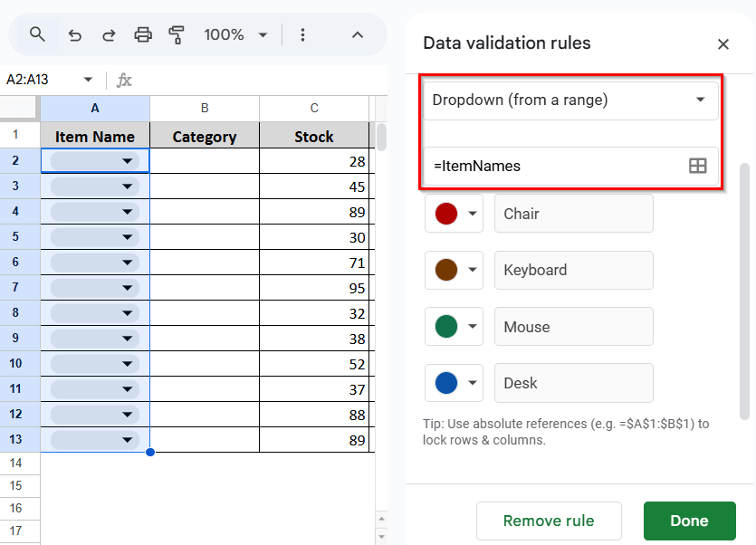
Task: Open the 100% zoom dropdown
Action: 235,34
